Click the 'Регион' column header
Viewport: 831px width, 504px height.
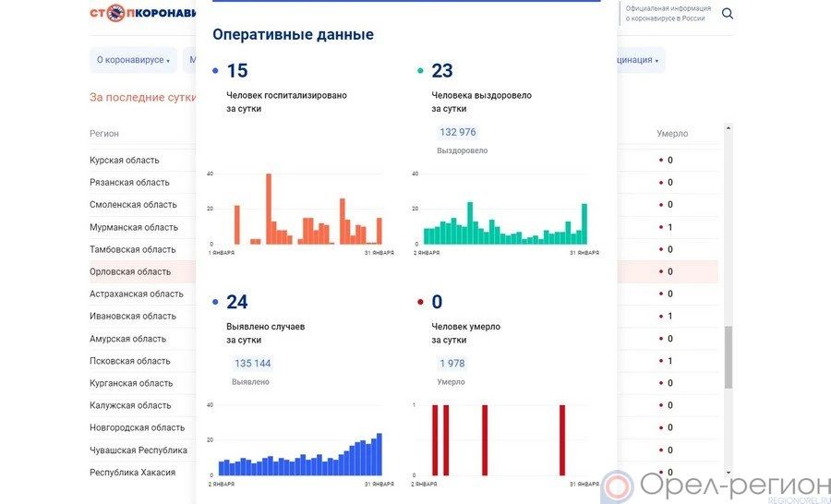[104, 134]
